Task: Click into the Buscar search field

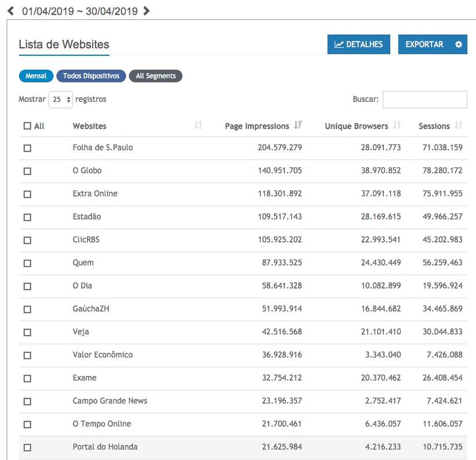Action: click(x=424, y=100)
